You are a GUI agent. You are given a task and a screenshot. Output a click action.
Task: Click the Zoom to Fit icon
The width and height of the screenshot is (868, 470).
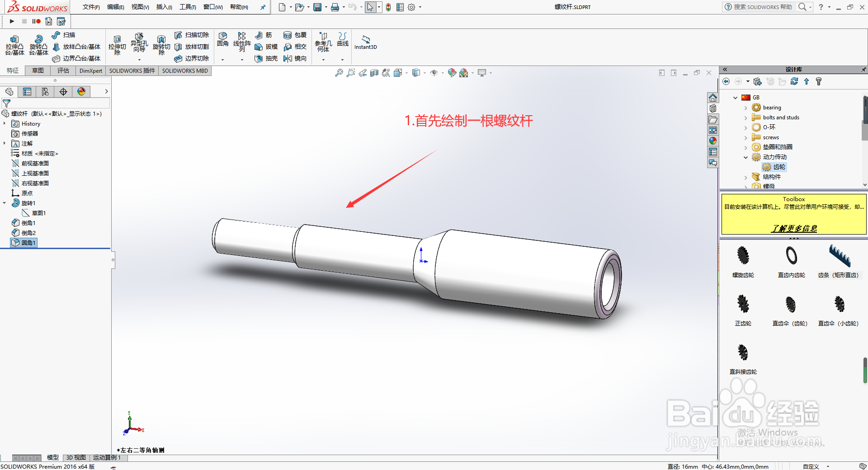339,73
